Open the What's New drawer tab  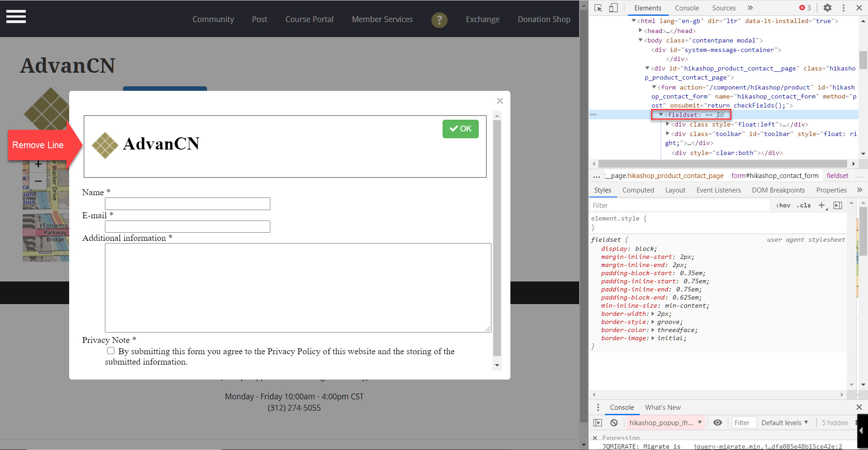tap(663, 408)
